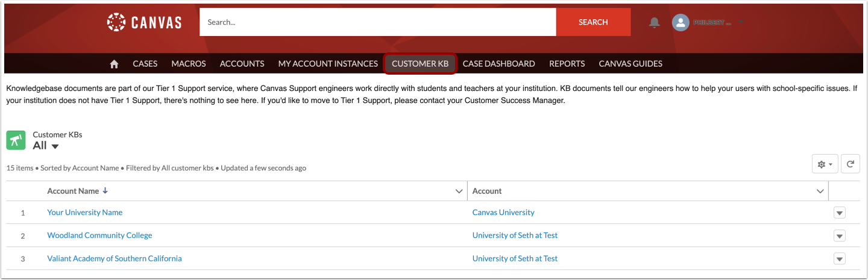Refresh the Customer KBs list
The height and width of the screenshot is (280, 868).
850,164
